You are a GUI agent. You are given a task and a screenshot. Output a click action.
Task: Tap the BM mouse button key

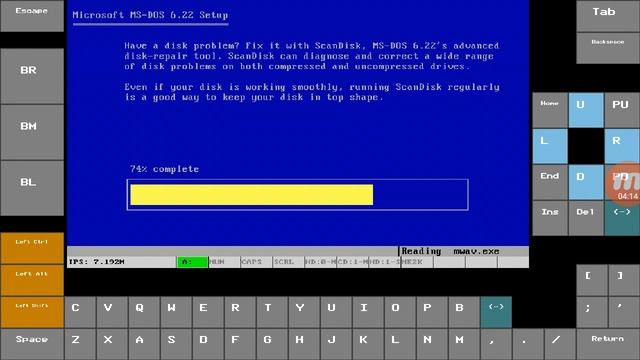click(32, 132)
